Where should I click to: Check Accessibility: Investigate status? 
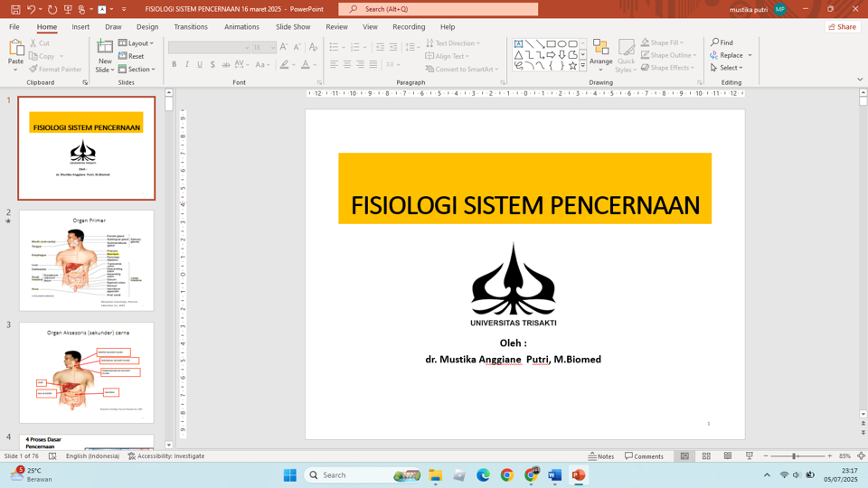(x=166, y=455)
